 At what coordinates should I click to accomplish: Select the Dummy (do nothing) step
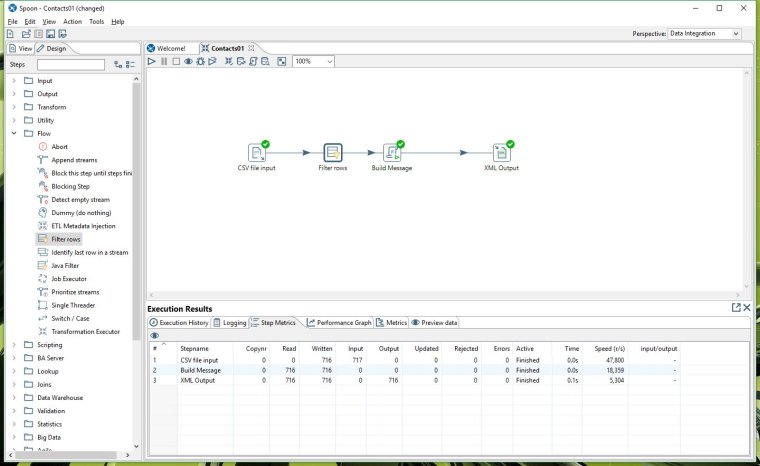pyautogui.click(x=79, y=213)
